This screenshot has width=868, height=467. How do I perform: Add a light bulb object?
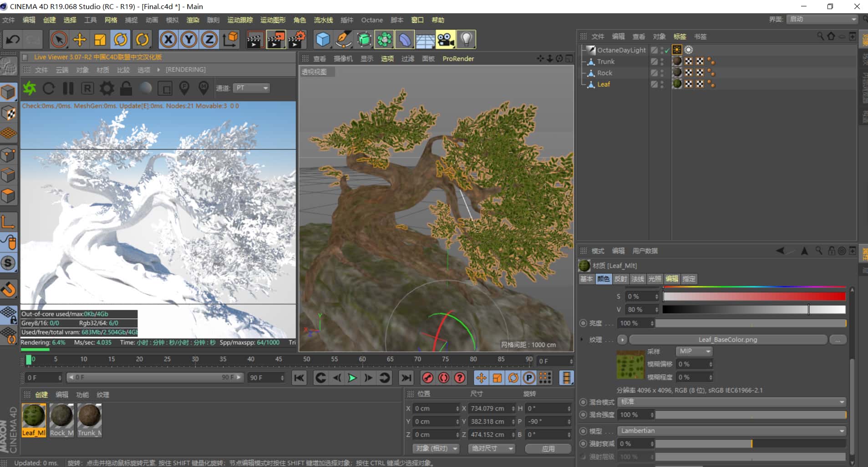pos(467,40)
